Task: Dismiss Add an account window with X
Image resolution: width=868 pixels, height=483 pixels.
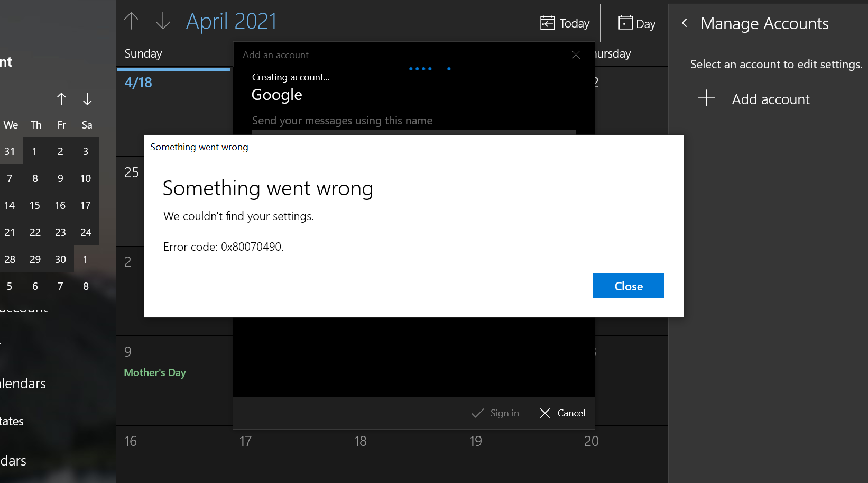Action: tap(576, 55)
